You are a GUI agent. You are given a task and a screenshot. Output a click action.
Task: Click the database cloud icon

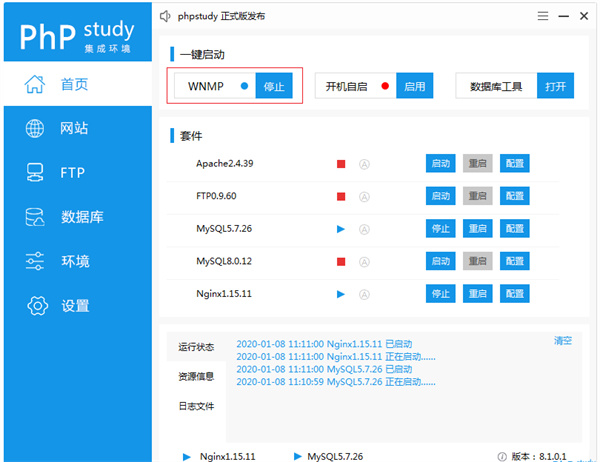(x=35, y=217)
